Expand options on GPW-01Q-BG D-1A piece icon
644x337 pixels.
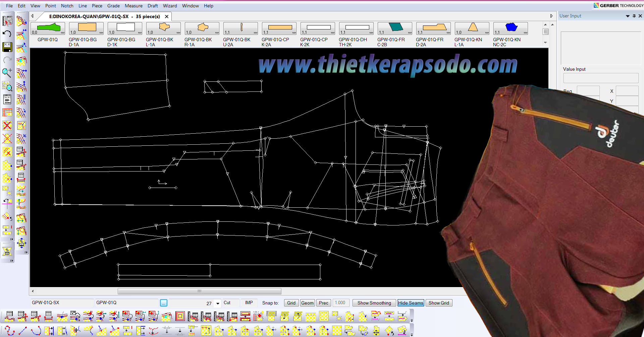[x=101, y=32]
